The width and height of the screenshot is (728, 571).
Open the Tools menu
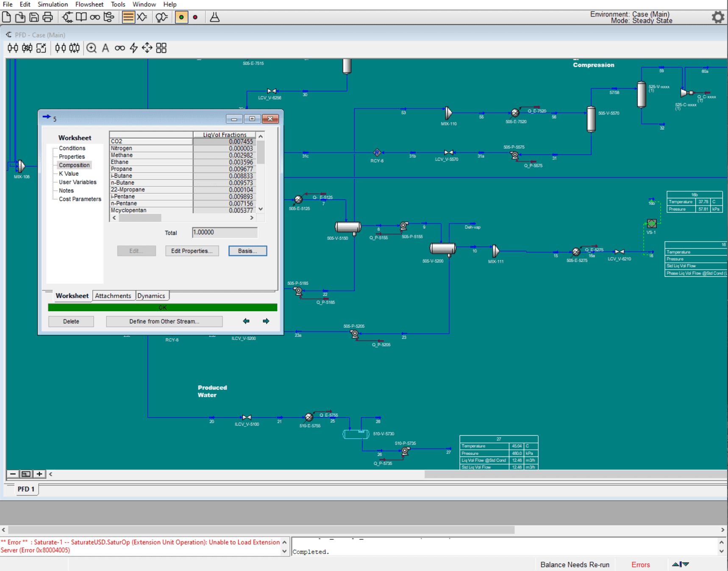(x=118, y=4)
